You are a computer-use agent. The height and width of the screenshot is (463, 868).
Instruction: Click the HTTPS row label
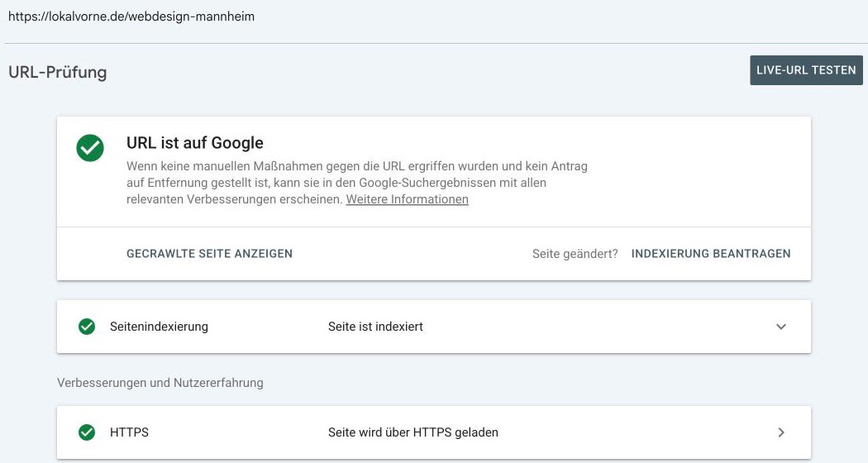pyautogui.click(x=129, y=432)
